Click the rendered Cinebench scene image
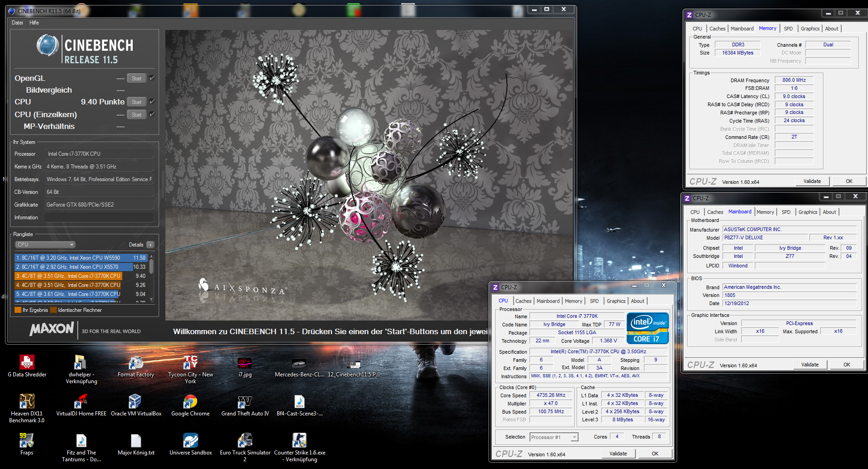The image size is (868, 469). (x=370, y=175)
